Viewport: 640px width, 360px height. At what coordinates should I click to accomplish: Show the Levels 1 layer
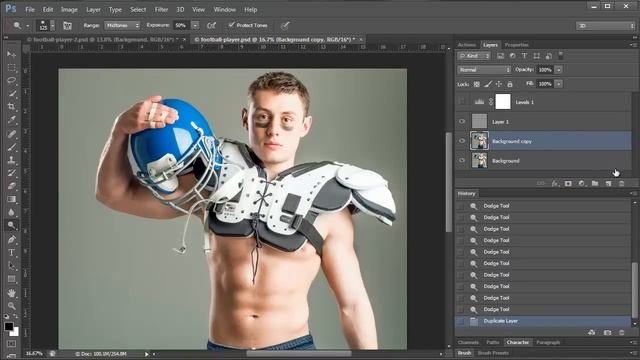click(462, 102)
